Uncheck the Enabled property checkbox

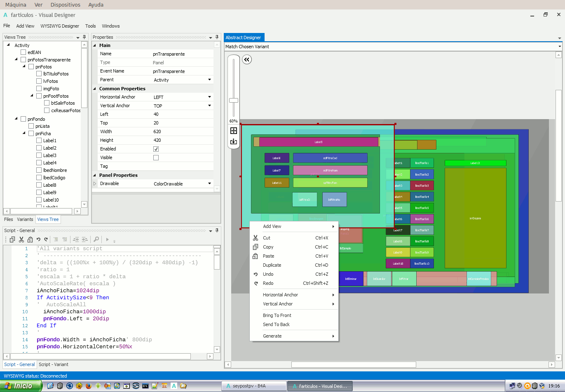click(156, 149)
